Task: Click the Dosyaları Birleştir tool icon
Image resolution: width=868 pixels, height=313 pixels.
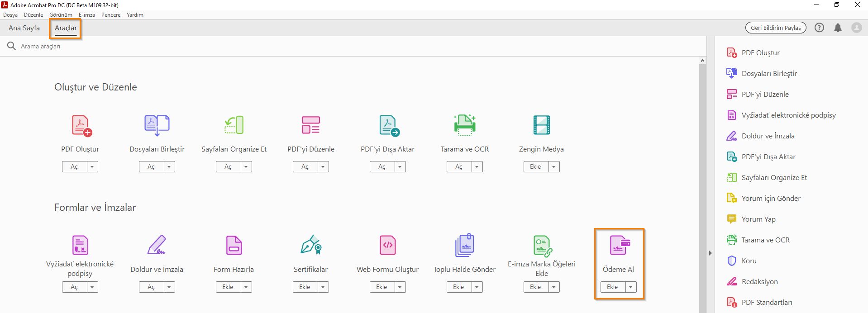Action: [157, 125]
